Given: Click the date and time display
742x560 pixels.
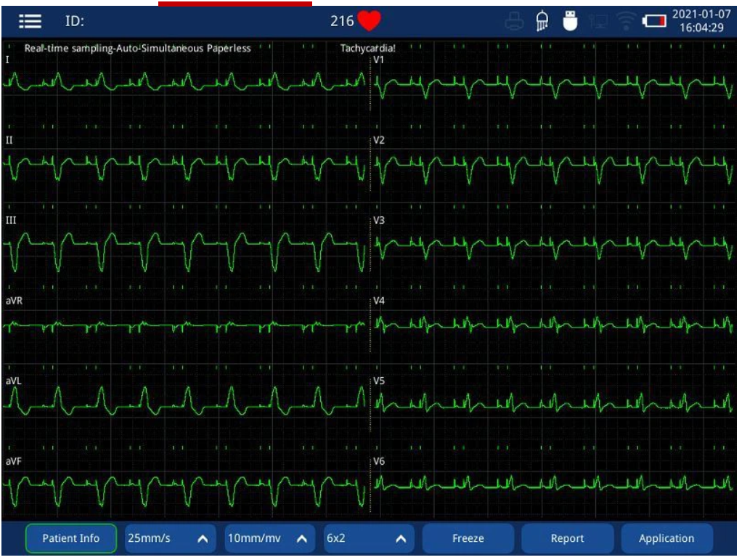Looking at the screenshot, I should click(701, 21).
